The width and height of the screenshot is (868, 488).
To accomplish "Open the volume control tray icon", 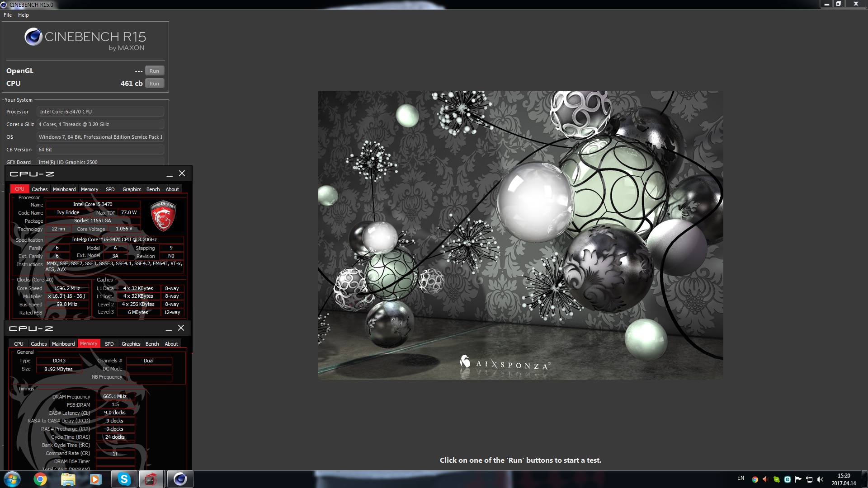I will 820,479.
